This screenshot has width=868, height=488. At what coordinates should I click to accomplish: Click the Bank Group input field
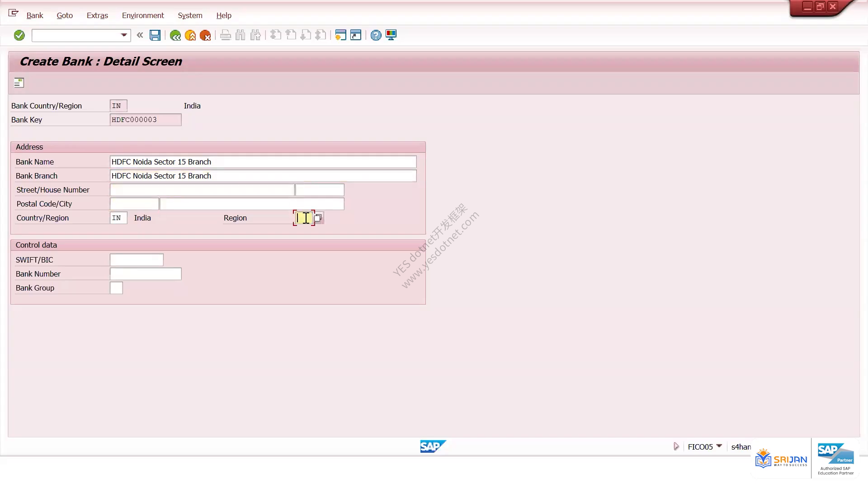point(116,288)
